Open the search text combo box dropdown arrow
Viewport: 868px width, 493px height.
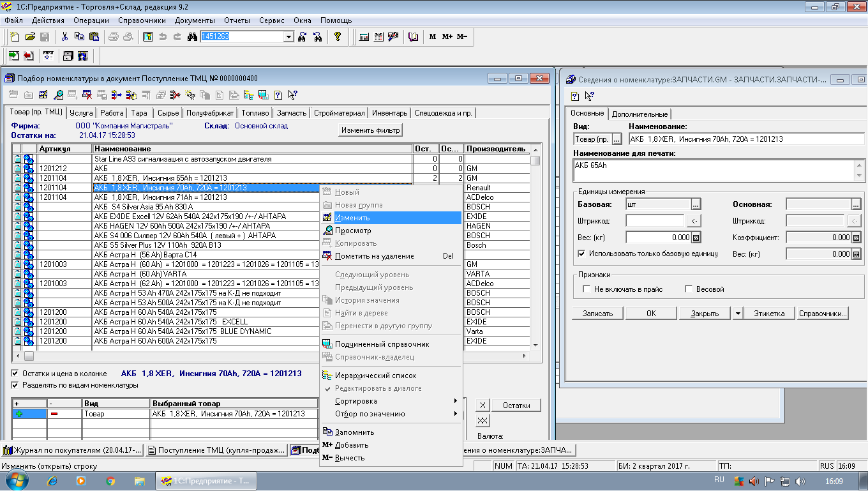click(288, 36)
